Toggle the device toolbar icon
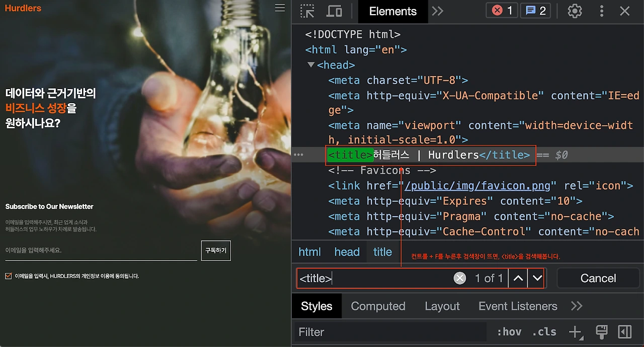644x347 pixels. point(335,11)
